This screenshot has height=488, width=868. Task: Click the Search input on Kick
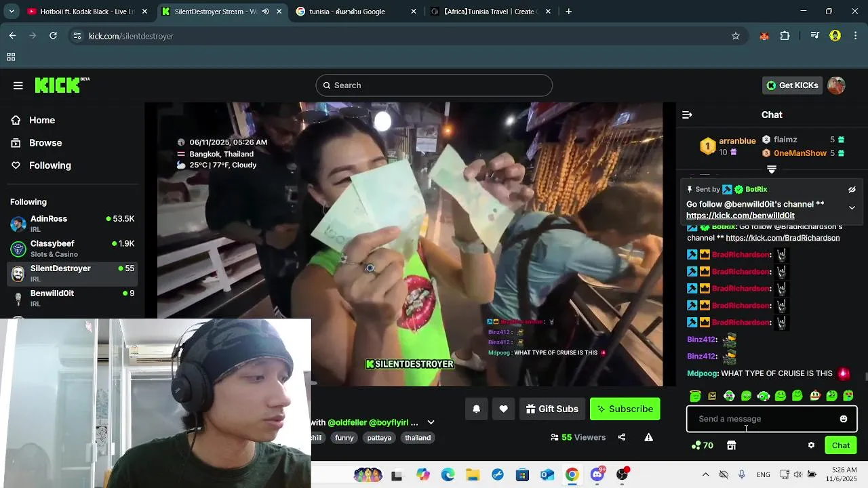[434, 85]
